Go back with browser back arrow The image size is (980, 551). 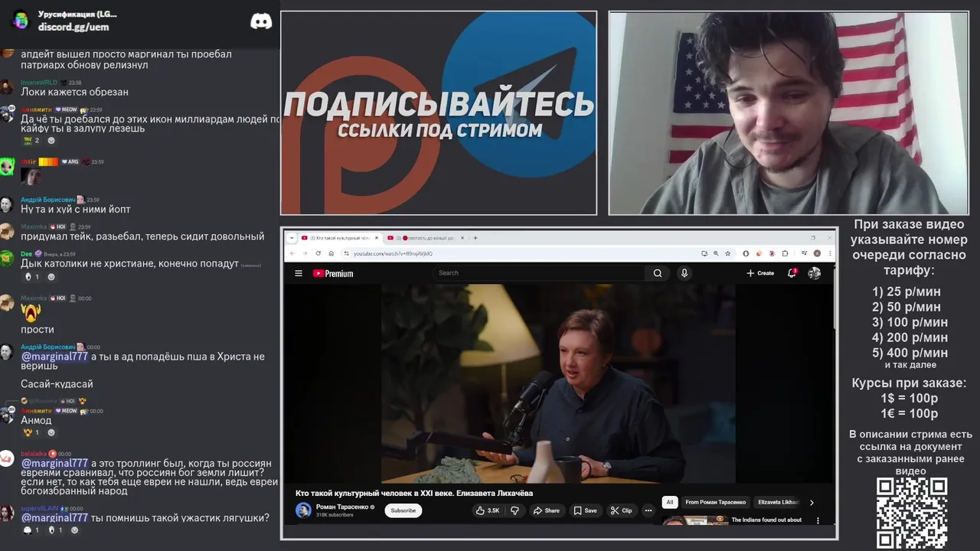tap(292, 253)
